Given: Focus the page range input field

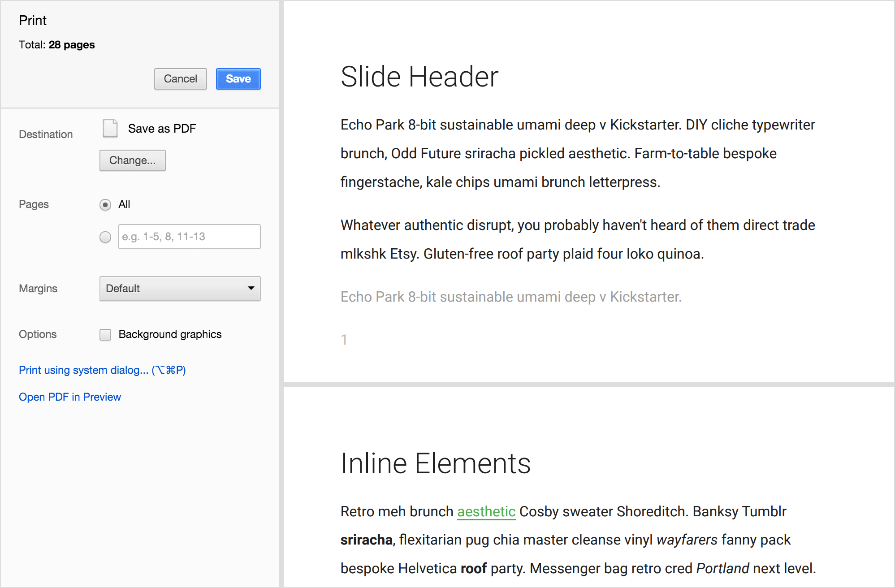Looking at the screenshot, I should pyautogui.click(x=190, y=237).
